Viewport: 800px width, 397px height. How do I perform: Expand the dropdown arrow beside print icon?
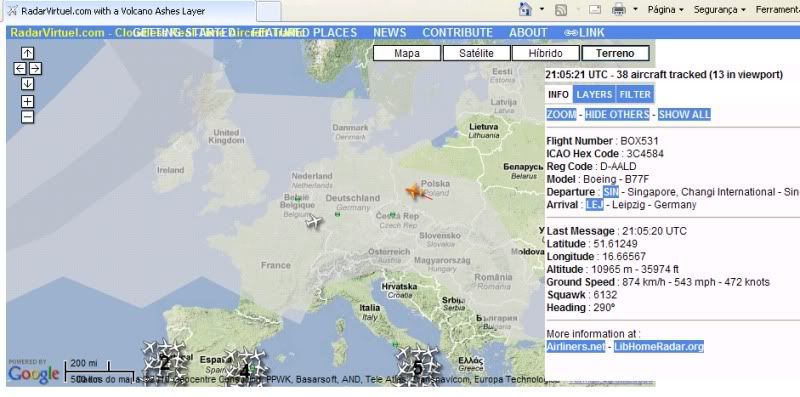(635, 9)
